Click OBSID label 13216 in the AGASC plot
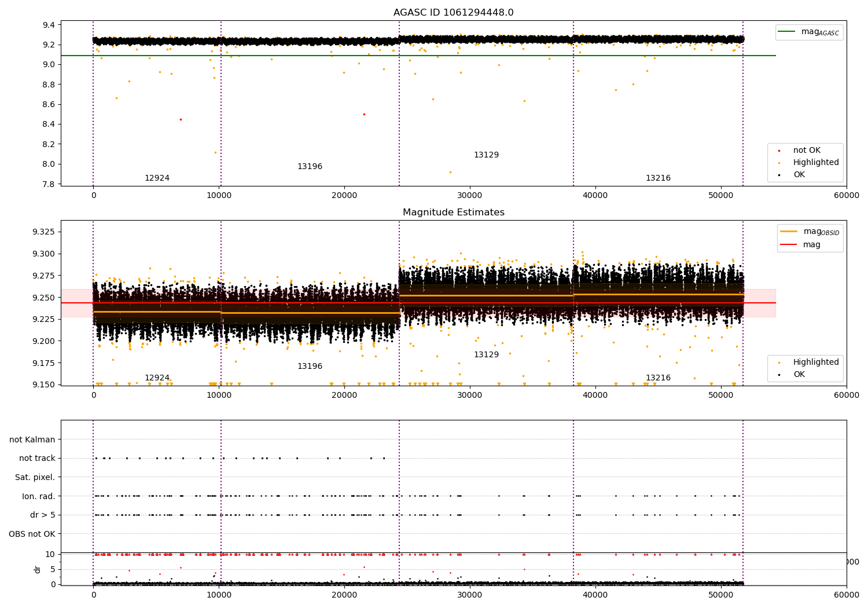Image resolution: width=868 pixels, height=608 pixels. [x=658, y=178]
